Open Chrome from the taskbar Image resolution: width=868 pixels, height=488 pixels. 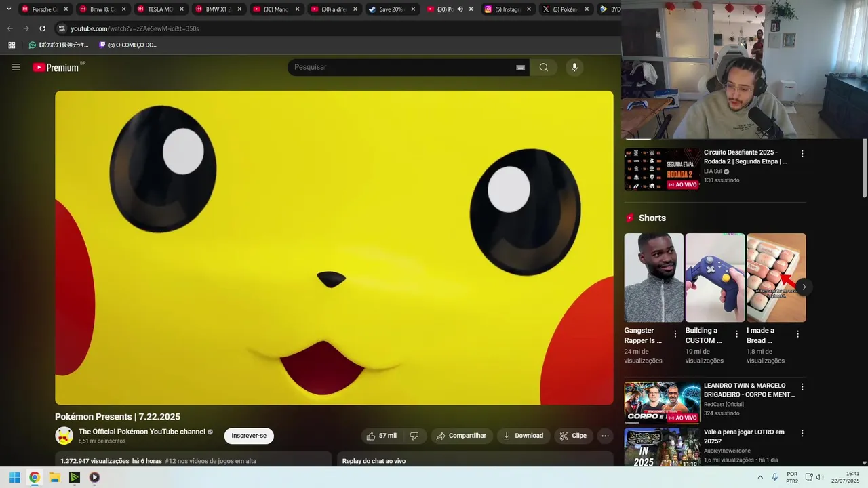coord(35,477)
